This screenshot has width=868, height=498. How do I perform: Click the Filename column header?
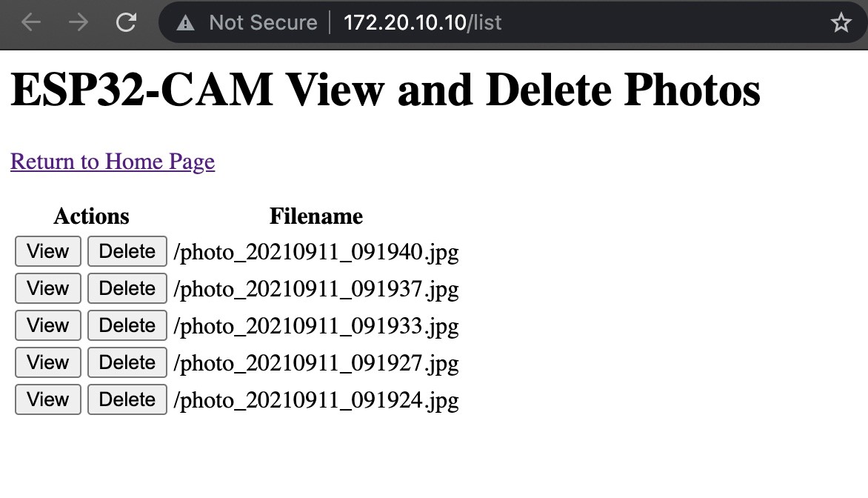tap(316, 216)
